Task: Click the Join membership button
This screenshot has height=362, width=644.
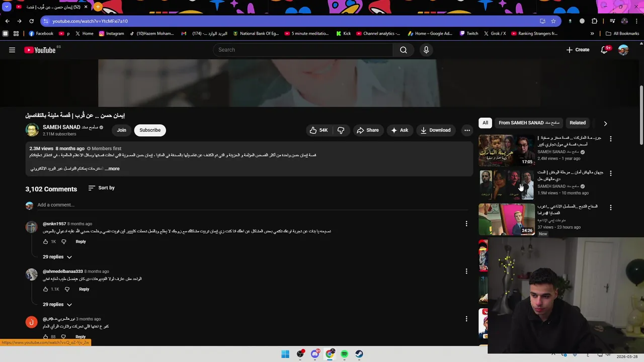Action: 122,130
